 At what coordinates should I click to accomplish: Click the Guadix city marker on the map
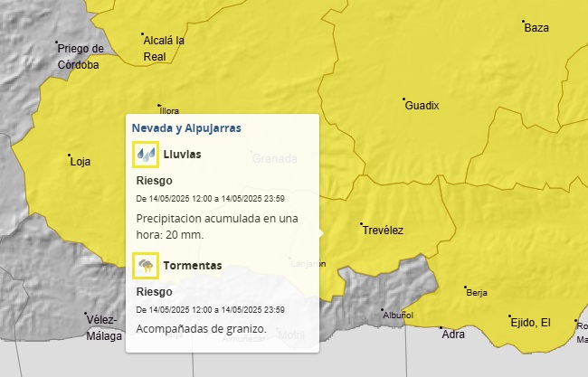point(403,99)
